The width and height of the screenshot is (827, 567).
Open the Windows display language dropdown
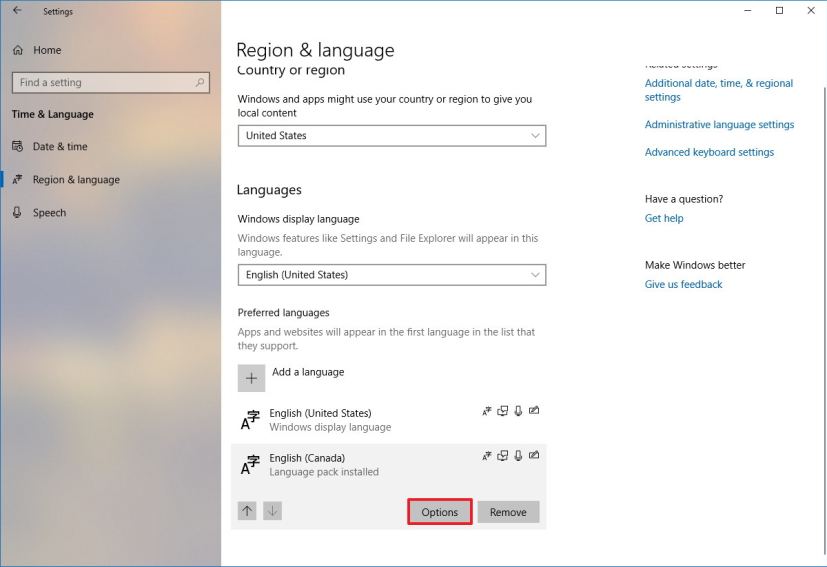(392, 275)
